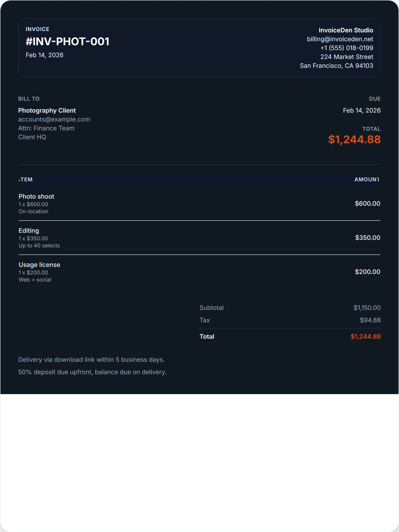
Task: Click the 50% deposit terms note
Action: (x=92, y=372)
